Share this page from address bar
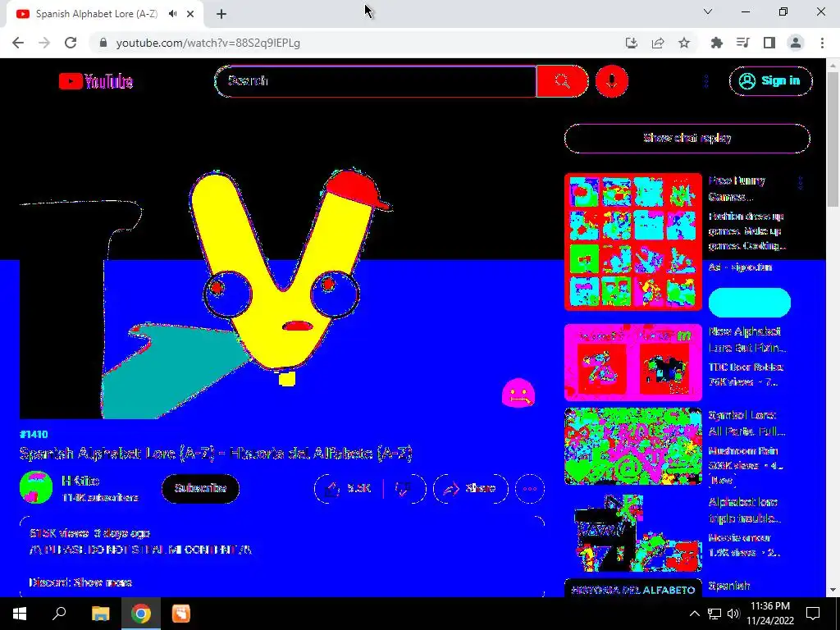 click(658, 43)
